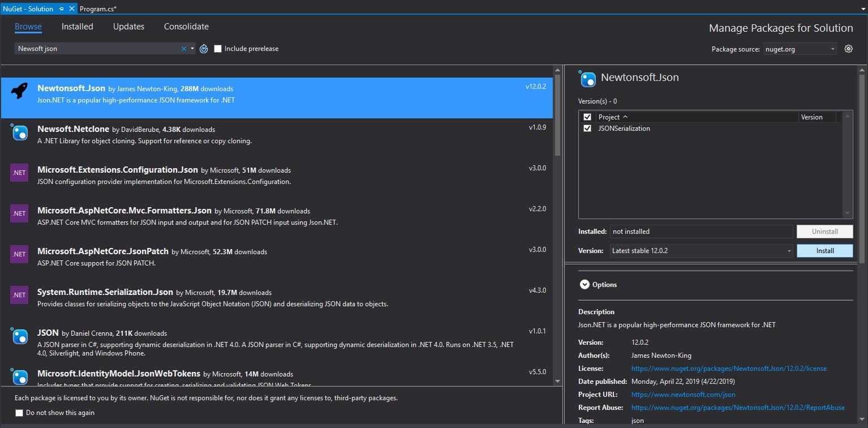Click the Newtonsoft.Json rocket package icon
The width and height of the screenshot is (868, 428).
click(19, 89)
